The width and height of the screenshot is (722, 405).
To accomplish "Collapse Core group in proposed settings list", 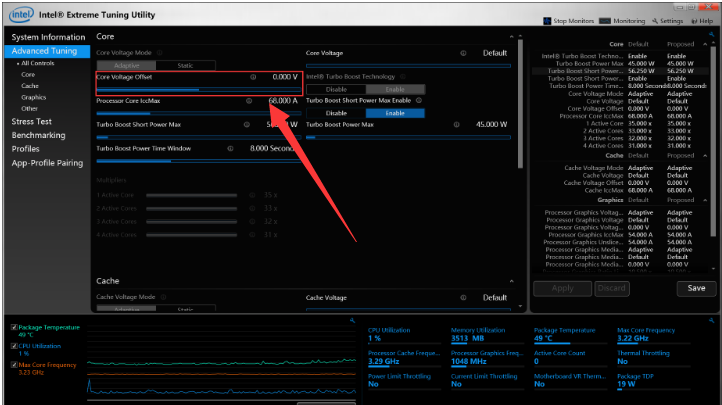I will 705,44.
